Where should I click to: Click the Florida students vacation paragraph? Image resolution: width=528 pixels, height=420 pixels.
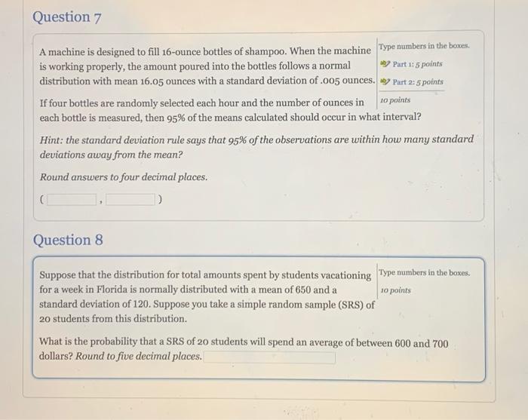pos(207,297)
